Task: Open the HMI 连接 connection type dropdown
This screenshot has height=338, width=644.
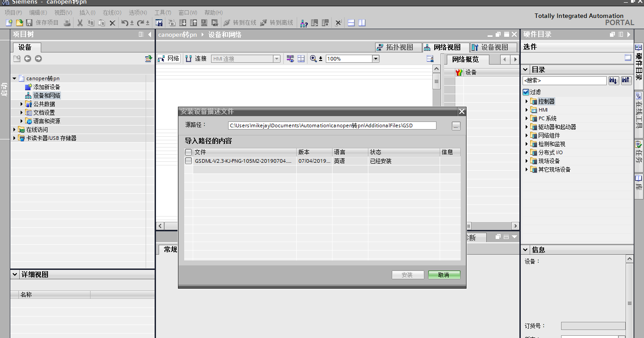Action: click(277, 59)
